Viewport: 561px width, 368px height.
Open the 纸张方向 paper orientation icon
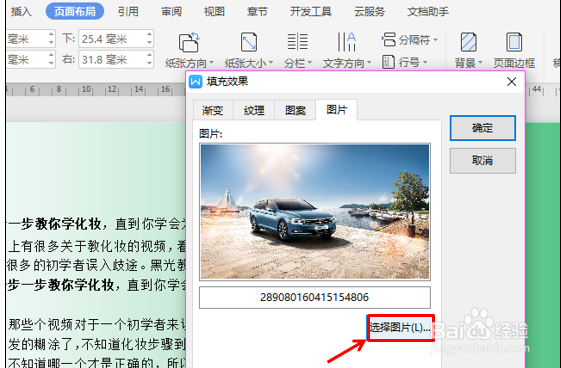click(189, 42)
